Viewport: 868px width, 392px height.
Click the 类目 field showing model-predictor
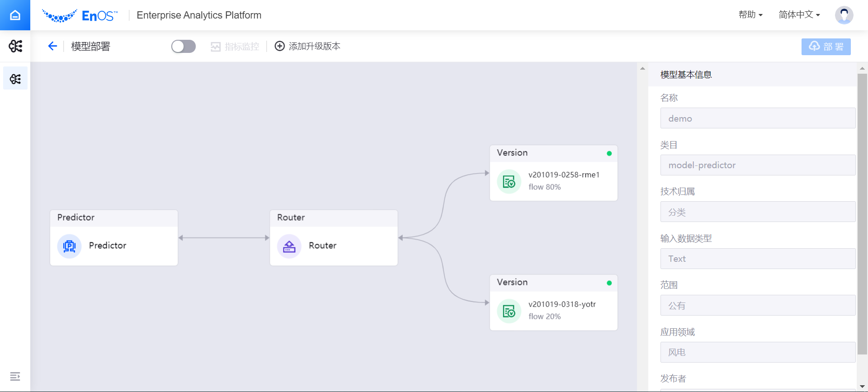[758, 165]
